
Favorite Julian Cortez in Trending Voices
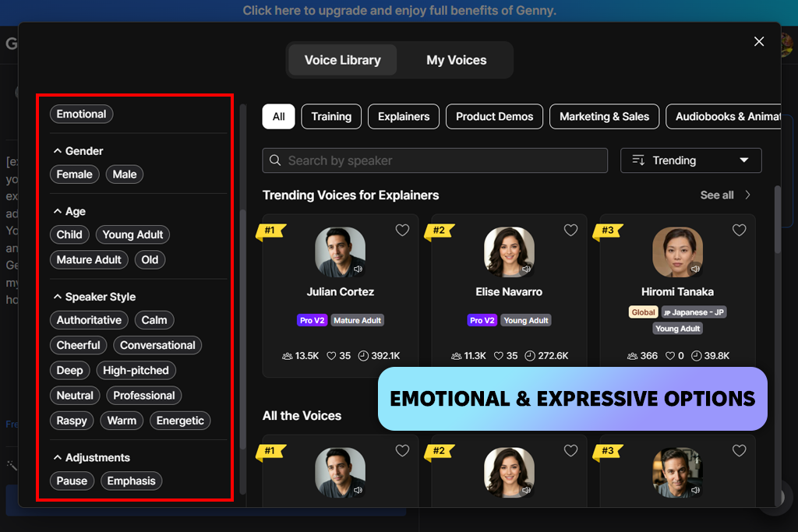[x=402, y=230]
